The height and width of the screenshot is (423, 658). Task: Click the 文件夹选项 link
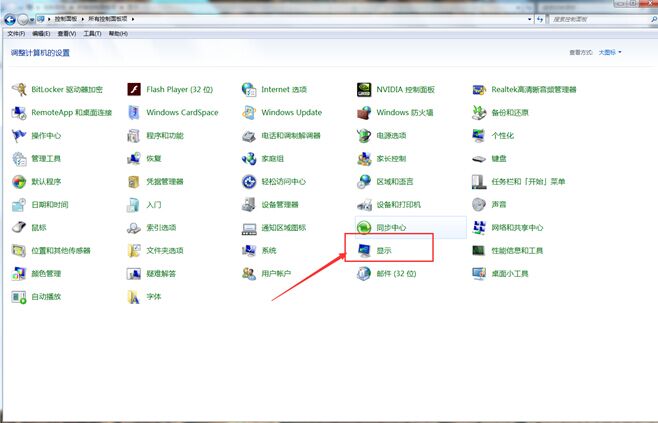165,251
